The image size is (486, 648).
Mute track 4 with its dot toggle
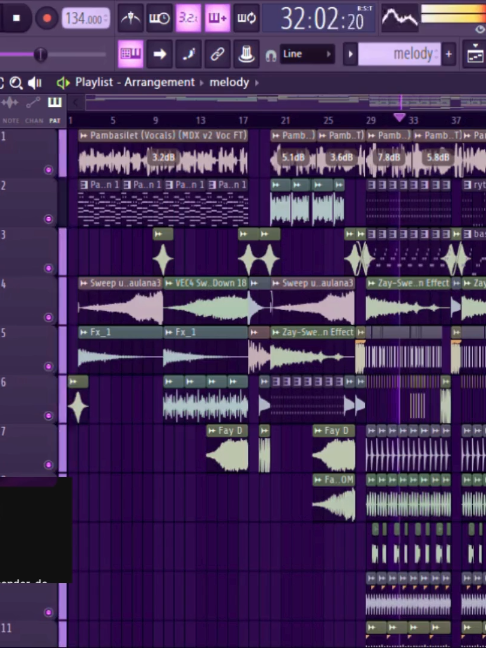point(49,317)
